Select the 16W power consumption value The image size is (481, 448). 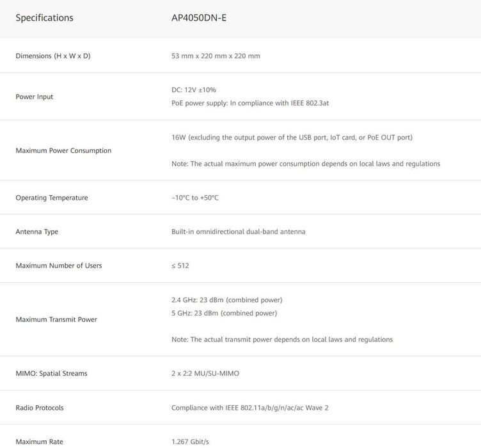[292, 138]
